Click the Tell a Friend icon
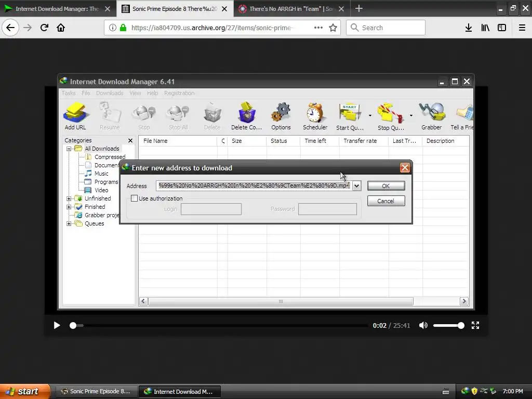The height and width of the screenshot is (399, 532). pyautogui.click(x=462, y=116)
